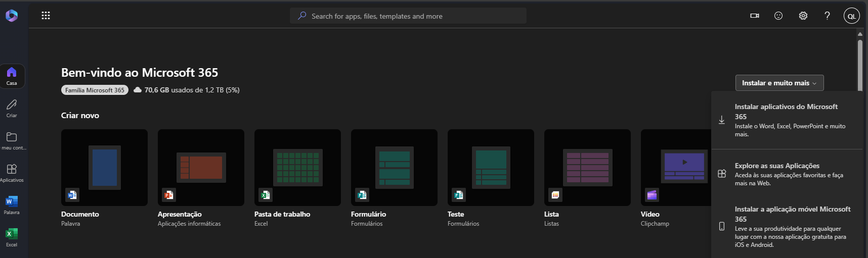Open the Settings gear icon
The image size is (868, 258).
(x=803, y=16)
